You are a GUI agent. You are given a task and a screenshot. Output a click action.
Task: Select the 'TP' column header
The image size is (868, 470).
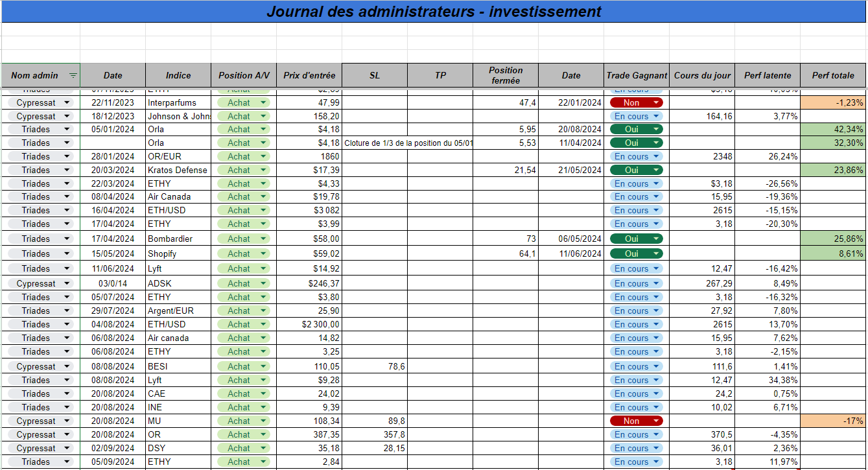(x=440, y=75)
